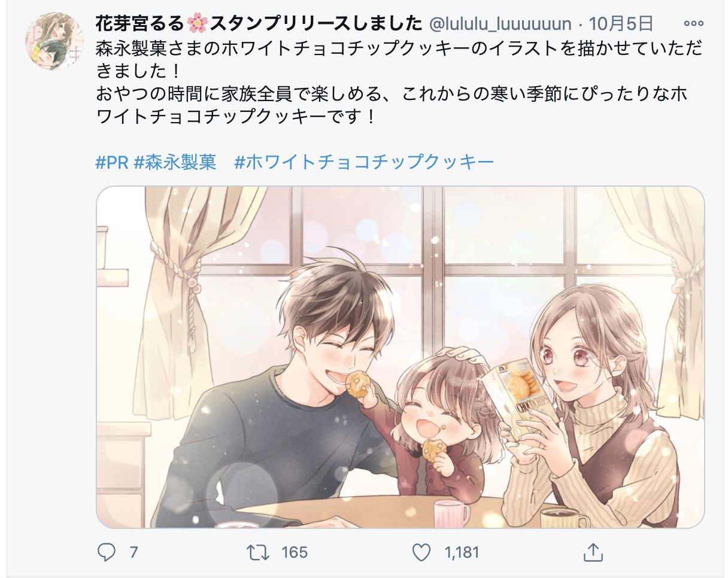The height and width of the screenshot is (578, 728).
Task: Click the reply speech bubble icon
Action: point(106,552)
